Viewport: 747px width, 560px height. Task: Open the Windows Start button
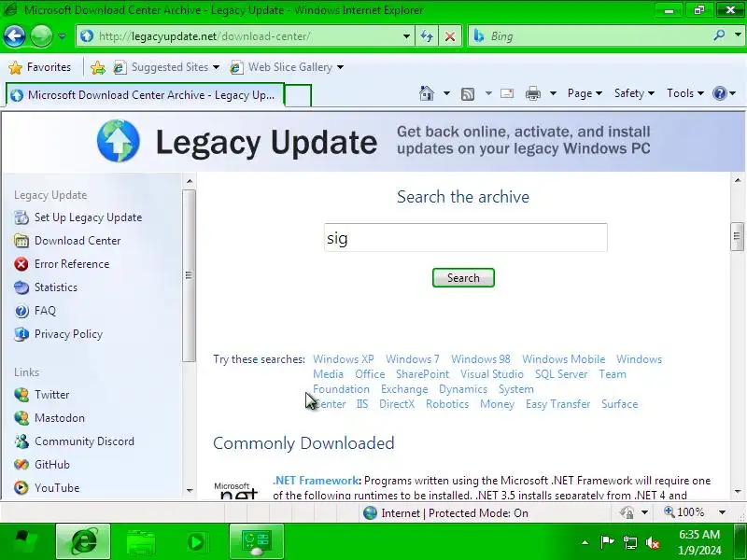tap(24, 541)
